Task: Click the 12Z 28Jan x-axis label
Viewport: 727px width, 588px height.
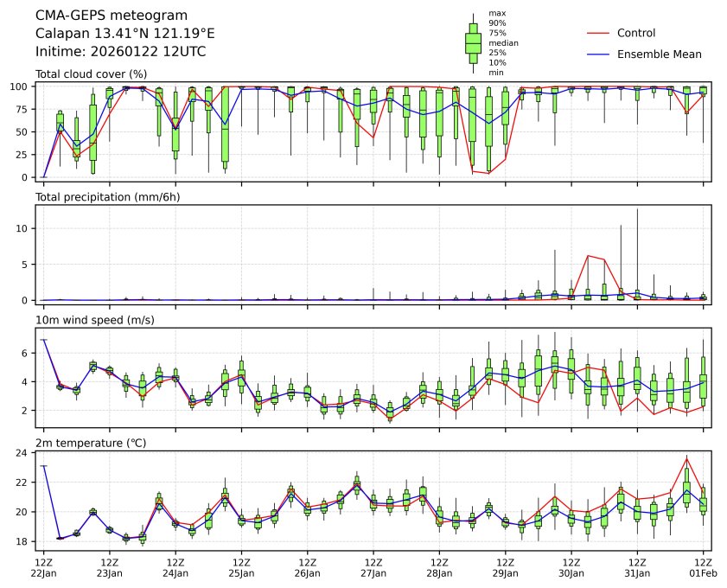Action: click(x=439, y=566)
